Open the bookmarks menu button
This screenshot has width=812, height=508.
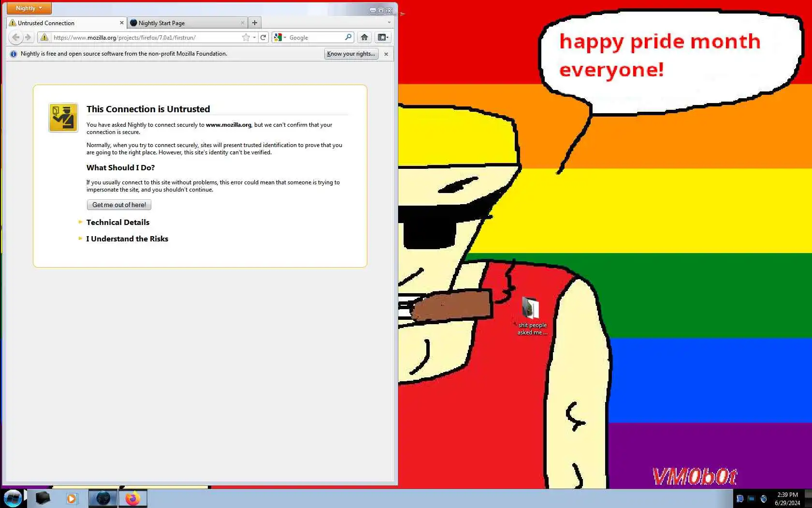pos(383,37)
